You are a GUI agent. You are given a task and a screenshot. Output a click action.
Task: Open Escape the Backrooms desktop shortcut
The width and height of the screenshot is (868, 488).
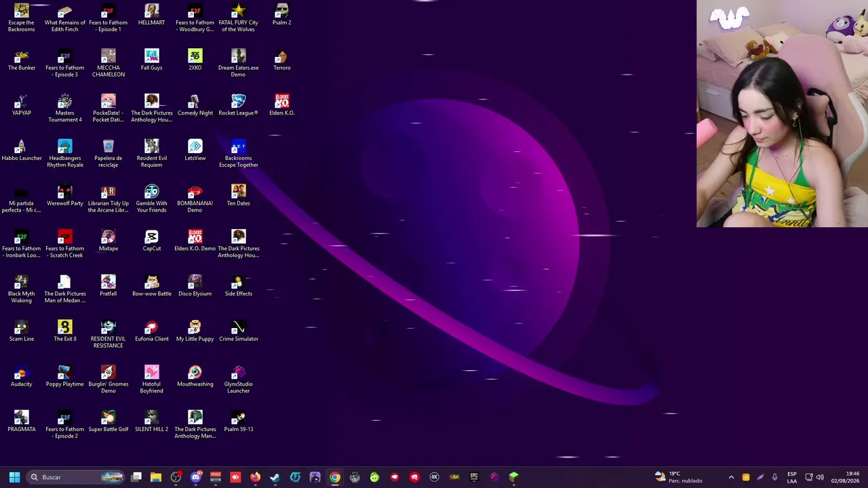[21, 18]
